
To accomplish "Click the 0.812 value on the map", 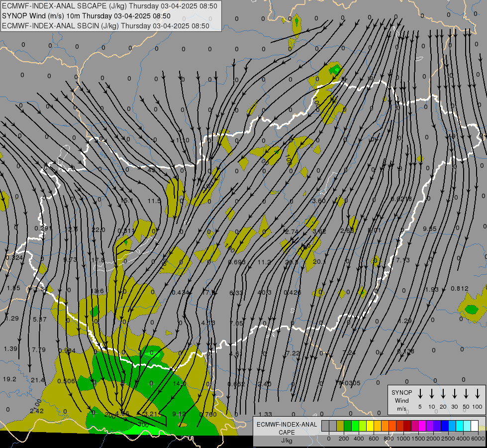I will [460, 289].
